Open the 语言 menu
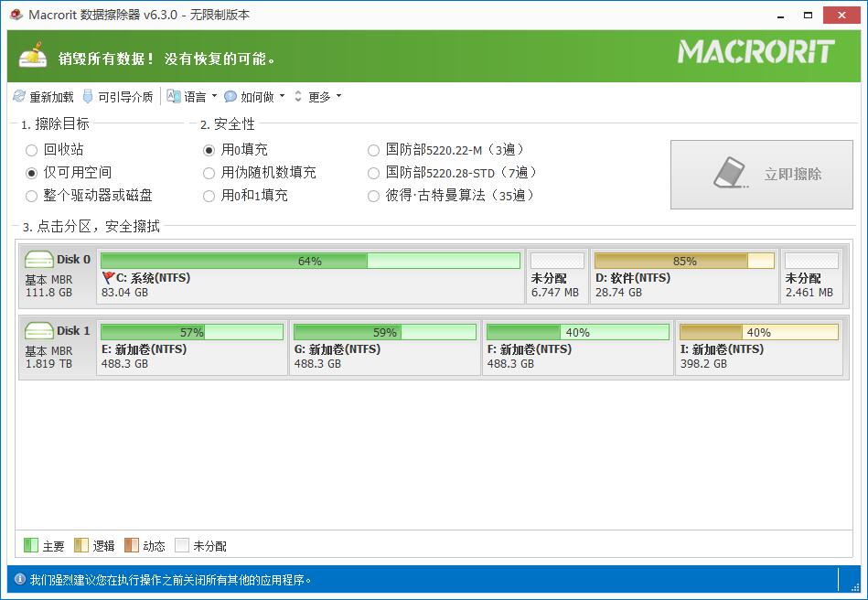868x600 pixels. click(192, 97)
